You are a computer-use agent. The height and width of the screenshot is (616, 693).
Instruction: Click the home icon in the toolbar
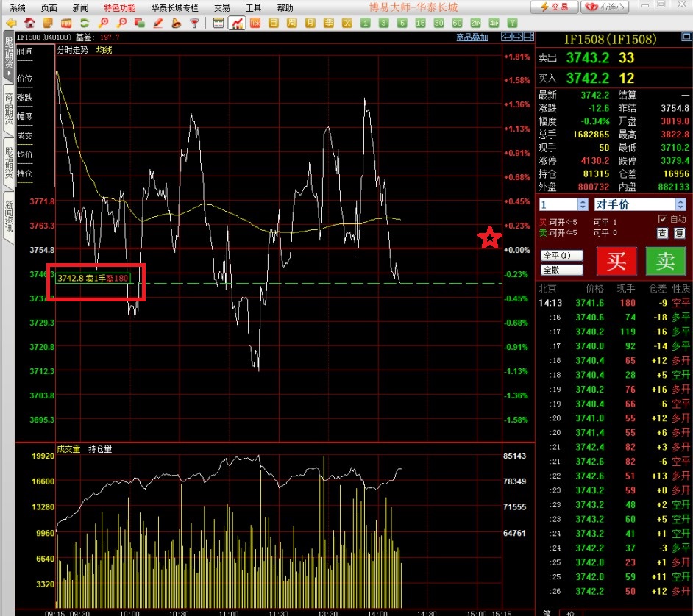tap(29, 23)
